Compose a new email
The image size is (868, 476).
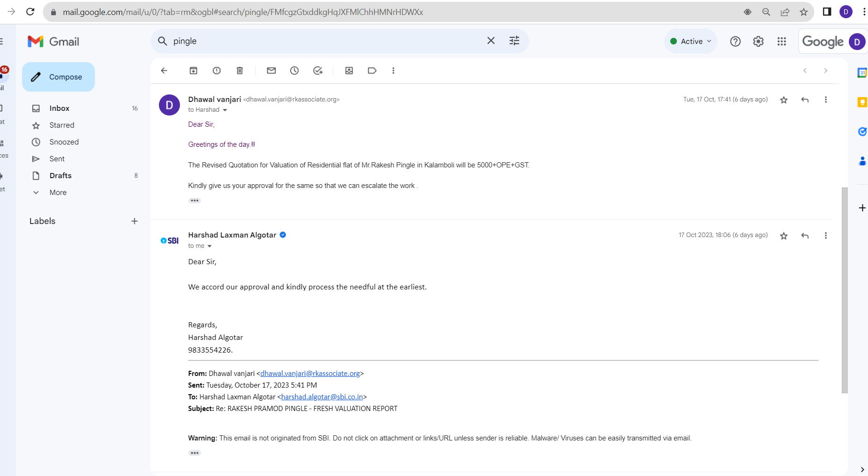point(58,77)
